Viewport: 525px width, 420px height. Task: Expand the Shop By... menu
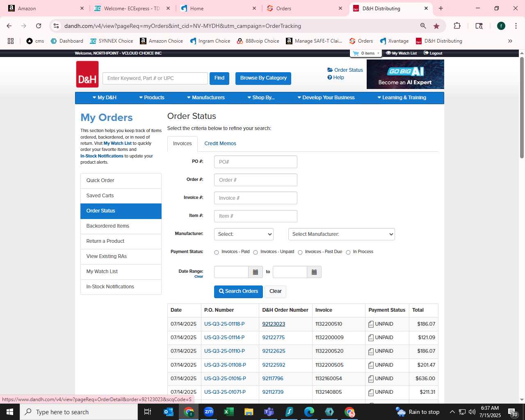(261, 98)
